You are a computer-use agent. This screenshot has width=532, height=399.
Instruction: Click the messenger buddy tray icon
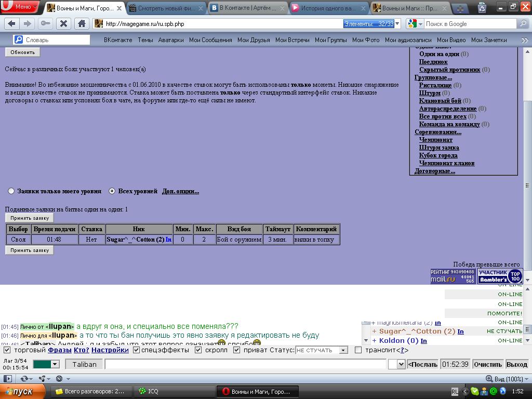[484, 392]
